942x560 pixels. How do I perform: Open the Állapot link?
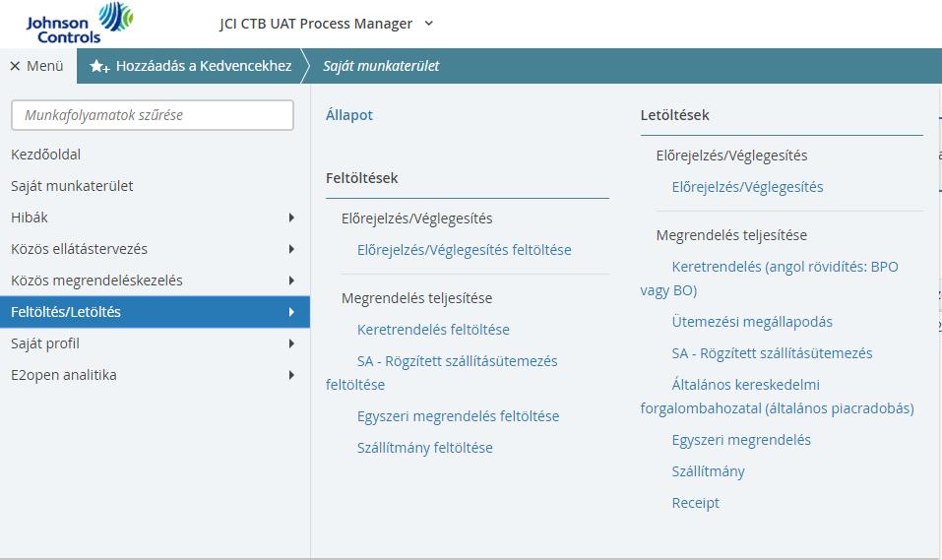pos(349,115)
